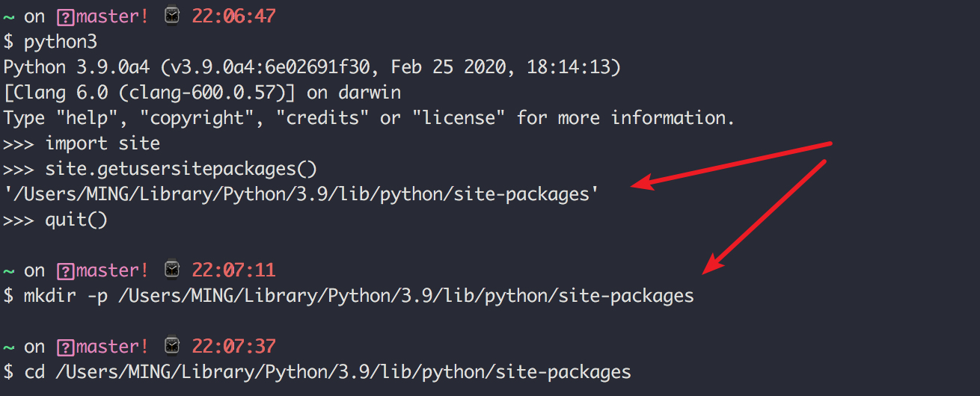This screenshot has height=396, width=980.
Task: Click the python3 command text
Action: [61, 42]
